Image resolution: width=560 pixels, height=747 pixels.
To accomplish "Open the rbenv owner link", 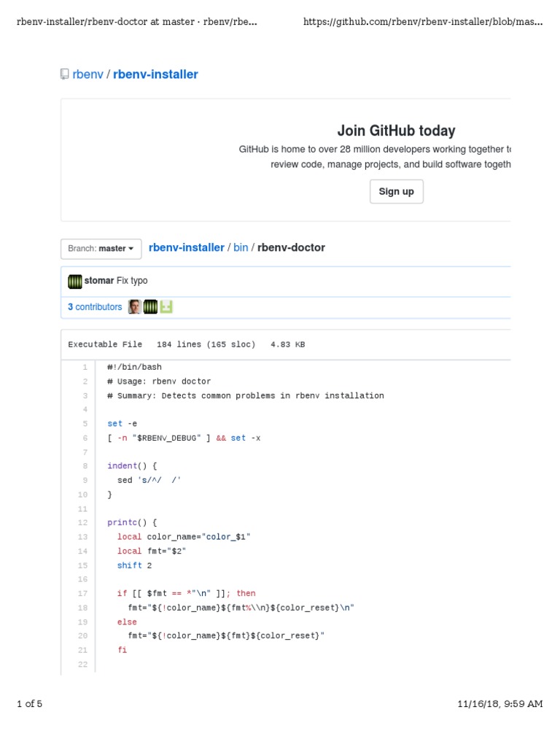I will [87, 74].
